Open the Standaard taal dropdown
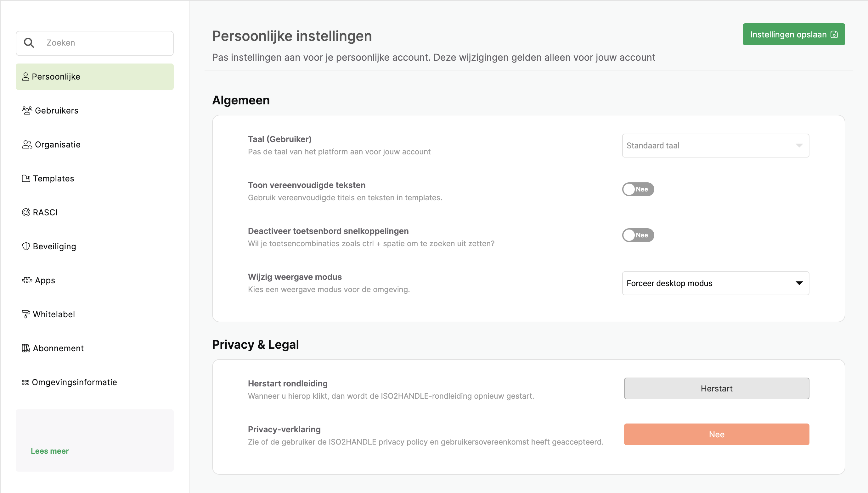Viewport: 868px width, 493px height. (x=715, y=146)
